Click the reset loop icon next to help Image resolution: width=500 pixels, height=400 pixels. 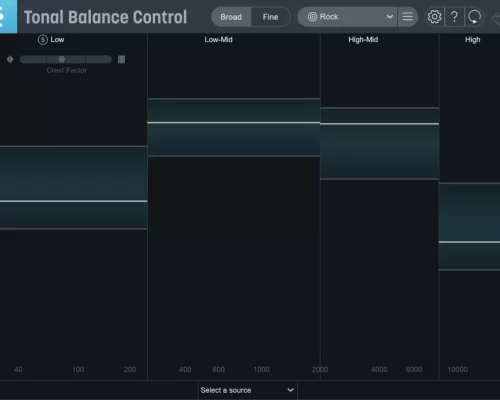pyautogui.click(x=475, y=17)
